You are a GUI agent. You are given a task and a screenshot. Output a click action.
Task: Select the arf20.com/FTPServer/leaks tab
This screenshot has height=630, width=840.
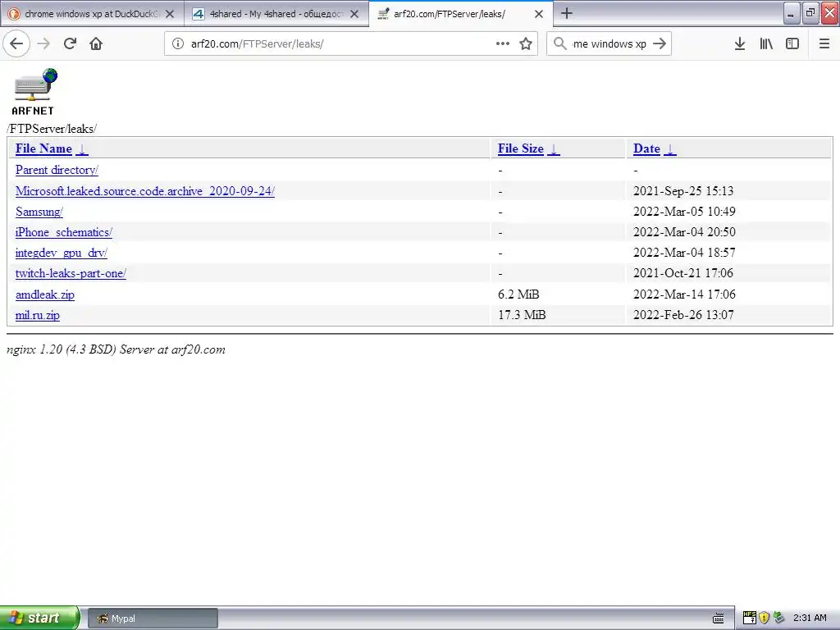click(x=461, y=14)
